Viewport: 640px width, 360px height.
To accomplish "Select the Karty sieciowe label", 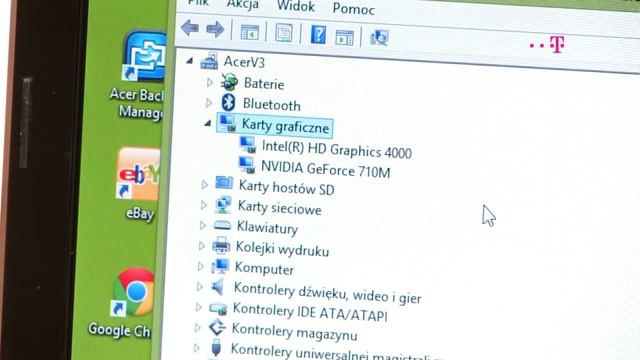I will click(x=280, y=208).
